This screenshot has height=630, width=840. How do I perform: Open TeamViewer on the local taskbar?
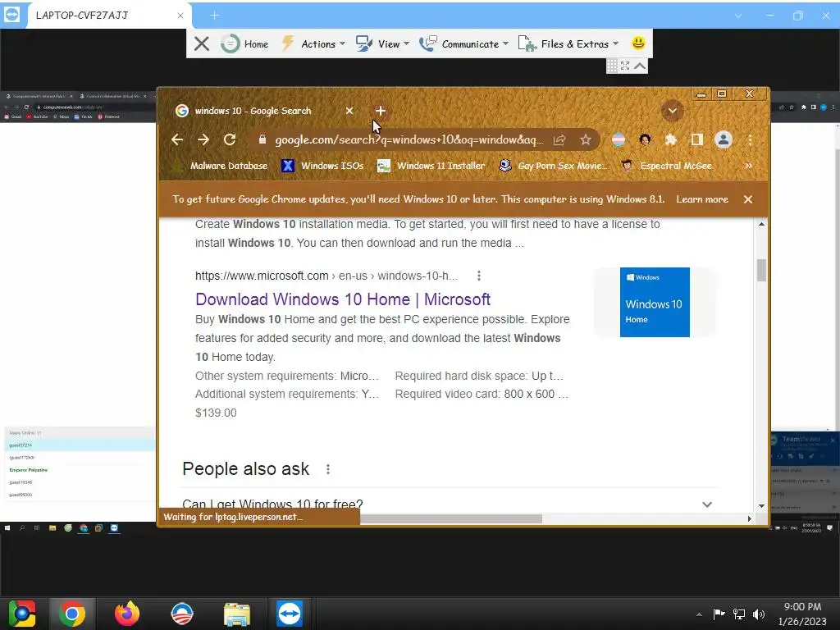pos(290,614)
